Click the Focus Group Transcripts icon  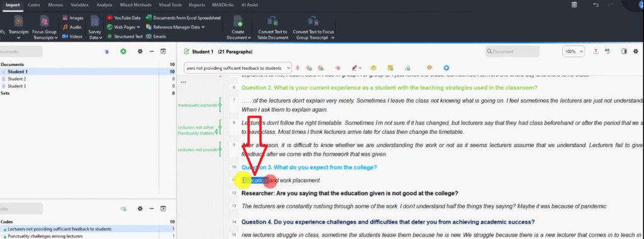[45, 21]
